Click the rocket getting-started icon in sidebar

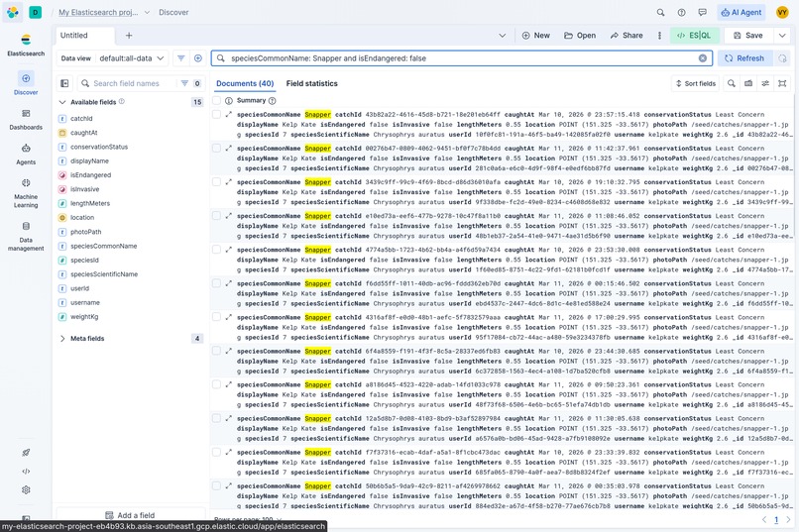click(x=26, y=452)
